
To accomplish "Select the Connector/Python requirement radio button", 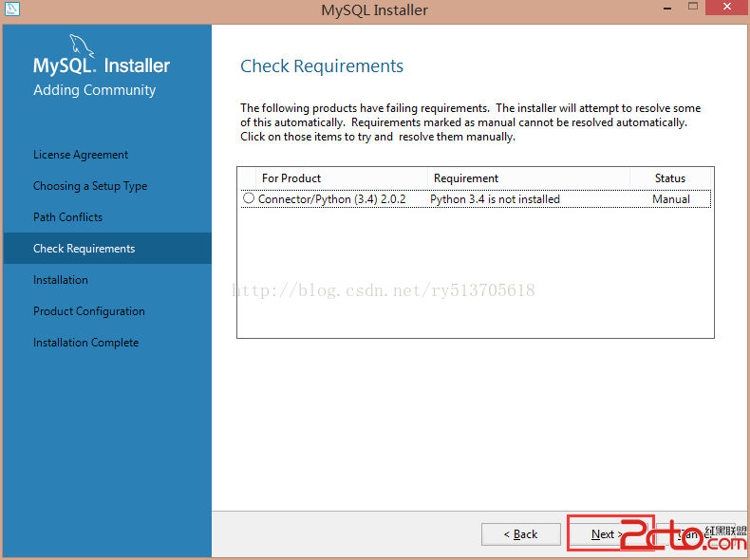I will 248,198.
